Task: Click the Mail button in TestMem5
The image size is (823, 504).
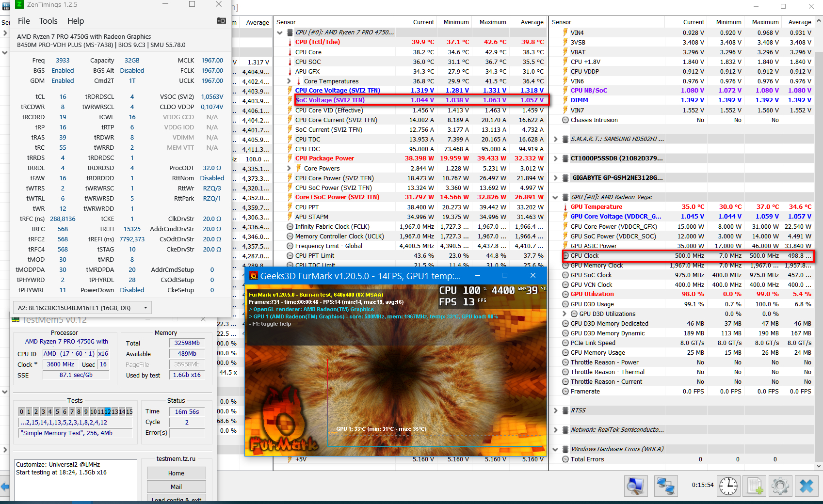Action: (177, 487)
